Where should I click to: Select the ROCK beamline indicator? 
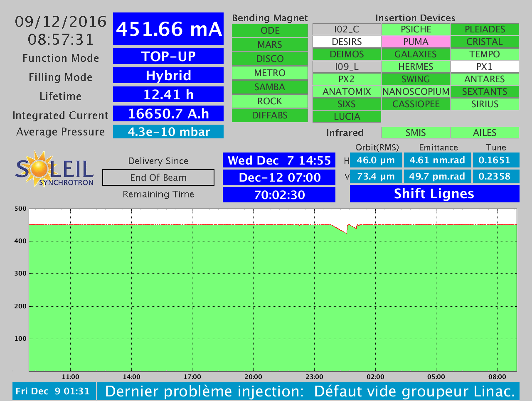(270, 101)
